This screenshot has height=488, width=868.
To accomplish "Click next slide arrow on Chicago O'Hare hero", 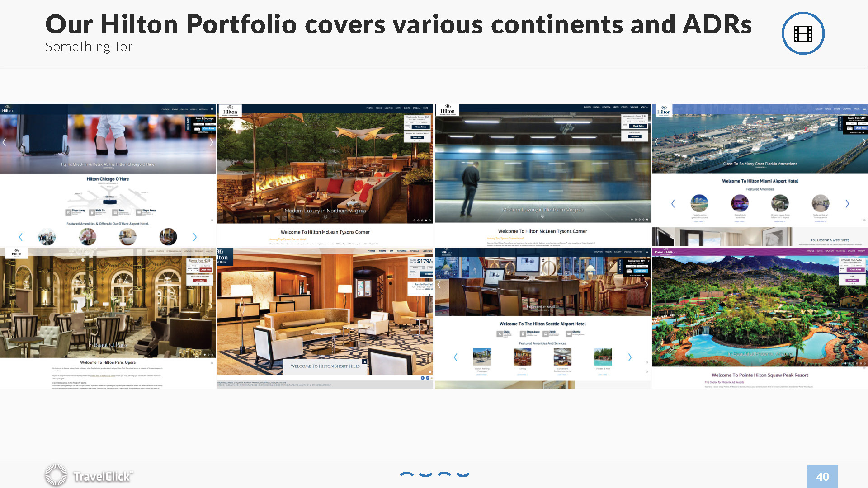I will point(211,142).
